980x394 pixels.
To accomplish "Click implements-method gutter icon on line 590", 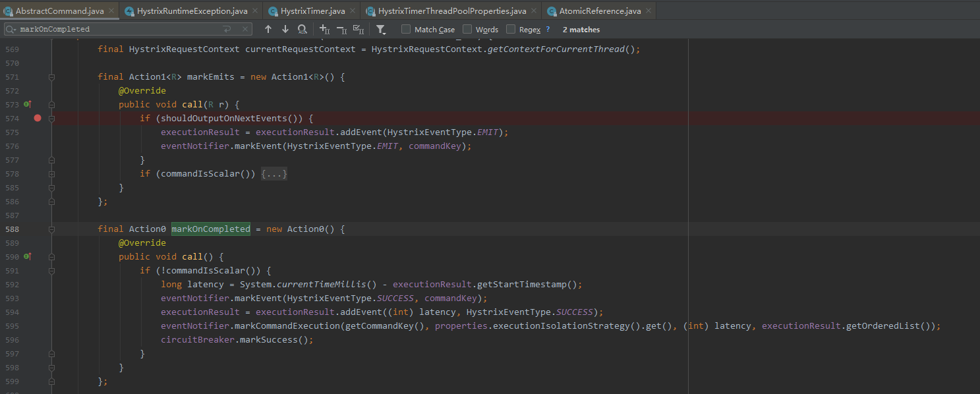I will pyautogui.click(x=28, y=256).
